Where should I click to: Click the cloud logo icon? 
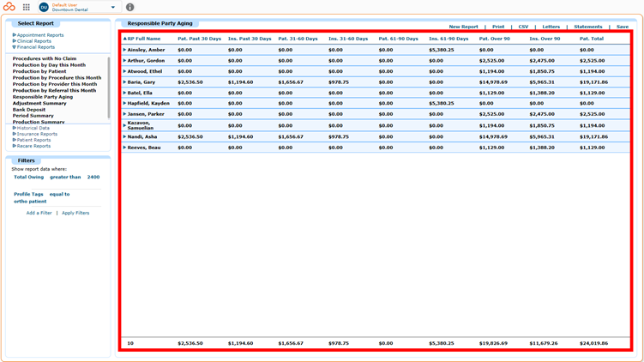9,7
